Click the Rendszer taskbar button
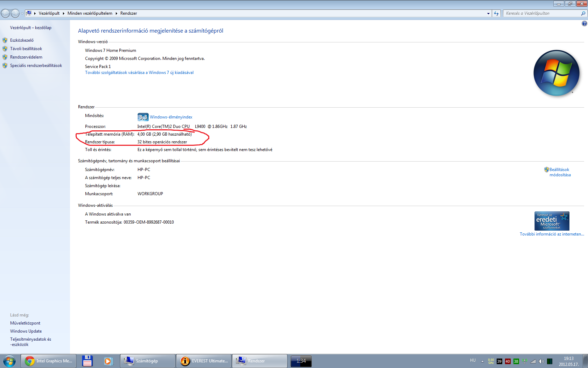This screenshot has width=588, height=368. (260, 361)
